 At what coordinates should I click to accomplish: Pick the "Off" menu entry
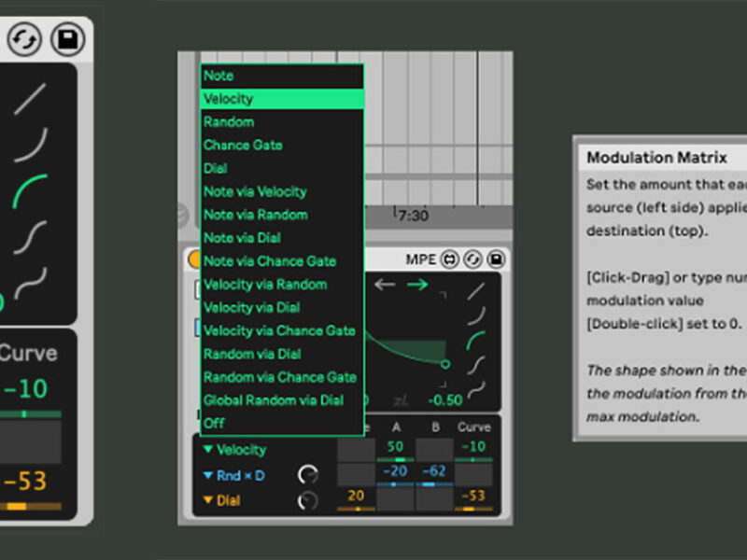(x=215, y=424)
